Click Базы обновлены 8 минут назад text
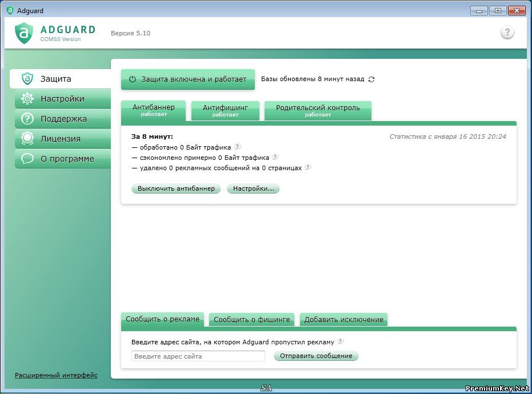This screenshot has height=394, width=532. [313, 79]
